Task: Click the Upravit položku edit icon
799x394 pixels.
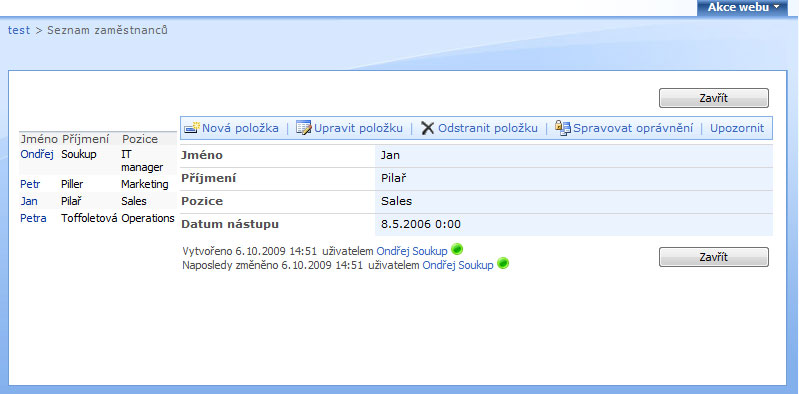Action: coord(304,128)
